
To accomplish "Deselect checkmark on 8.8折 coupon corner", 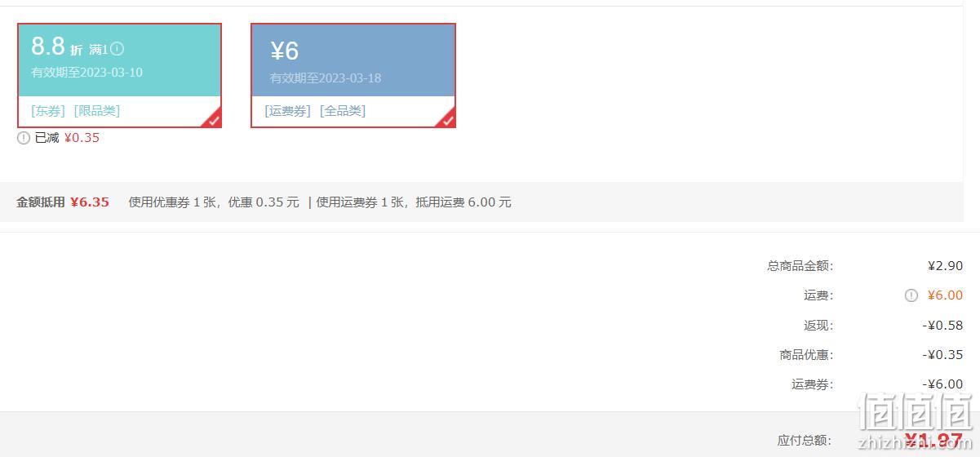I will pyautogui.click(x=212, y=119).
